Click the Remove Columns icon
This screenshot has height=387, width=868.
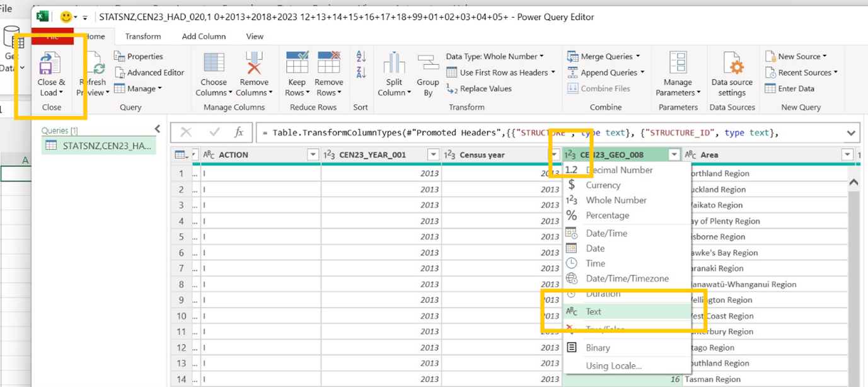pos(254,64)
